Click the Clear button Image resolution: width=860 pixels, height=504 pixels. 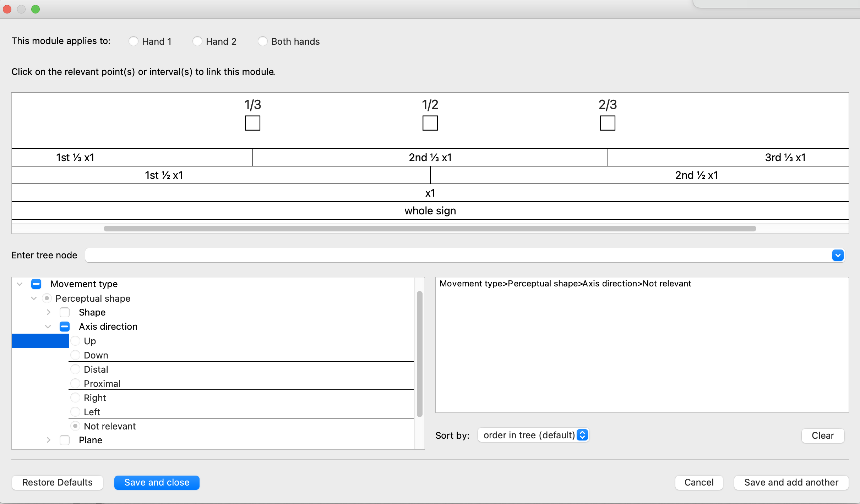(x=822, y=435)
